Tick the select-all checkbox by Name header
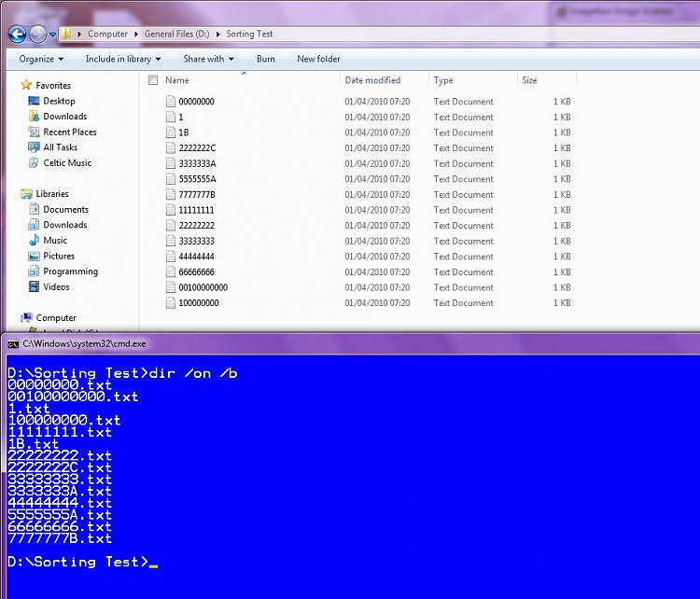 [153, 80]
